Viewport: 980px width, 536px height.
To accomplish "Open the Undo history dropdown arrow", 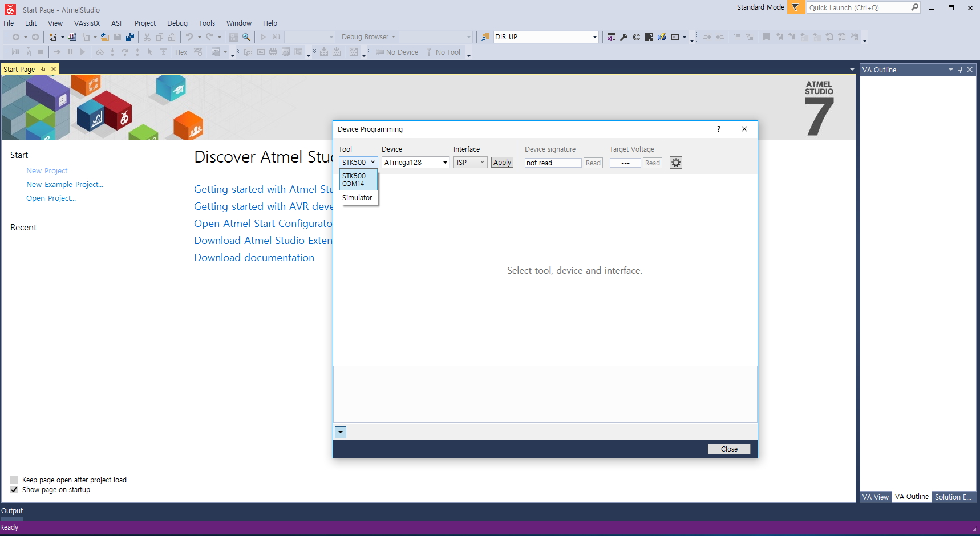I will click(199, 37).
